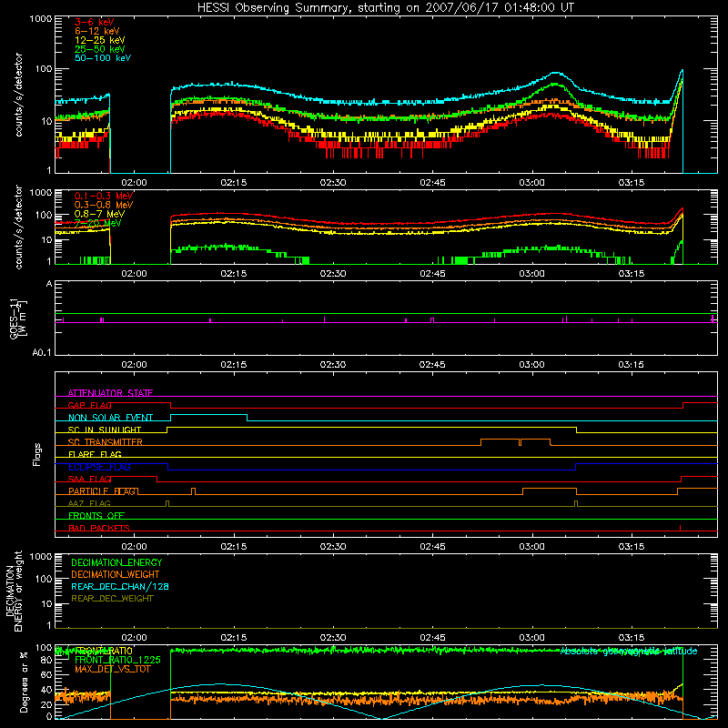Select the BAD_PACKETS flag label

(x=99, y=528)
